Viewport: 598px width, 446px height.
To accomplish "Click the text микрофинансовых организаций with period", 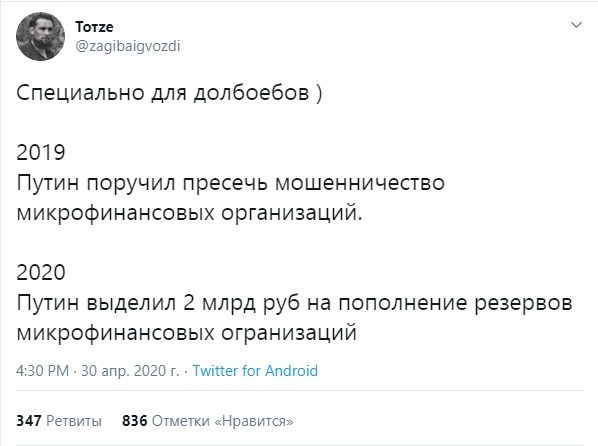I will click(189, 213).
